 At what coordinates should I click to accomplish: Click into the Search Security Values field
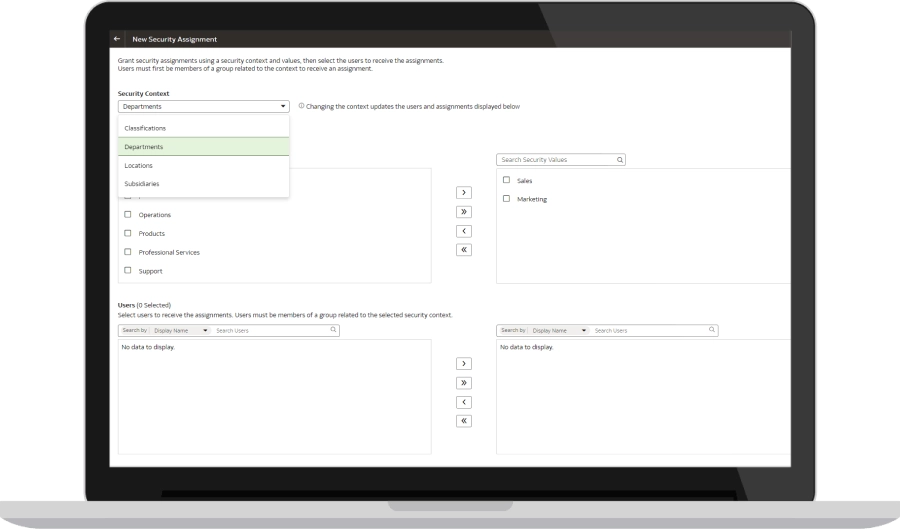[555, 159]
